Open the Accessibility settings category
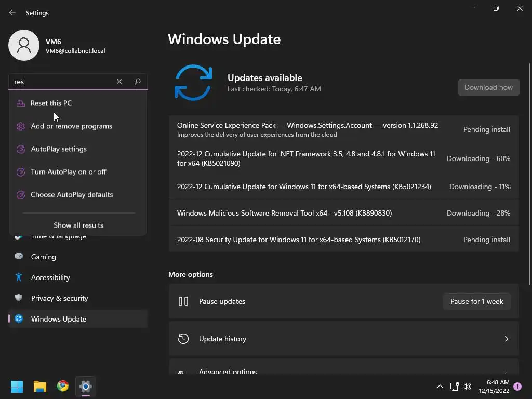The width and height of the screenshot is (532, 399). pos(78,277)
